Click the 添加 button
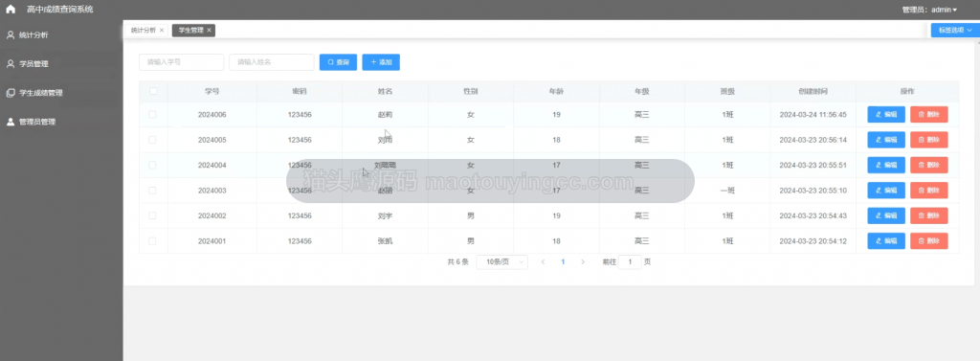 point(381,62)
